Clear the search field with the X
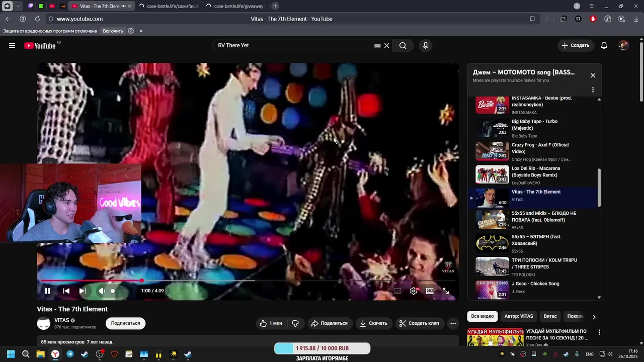The image size is (644, 362). [x=387, y=46]
